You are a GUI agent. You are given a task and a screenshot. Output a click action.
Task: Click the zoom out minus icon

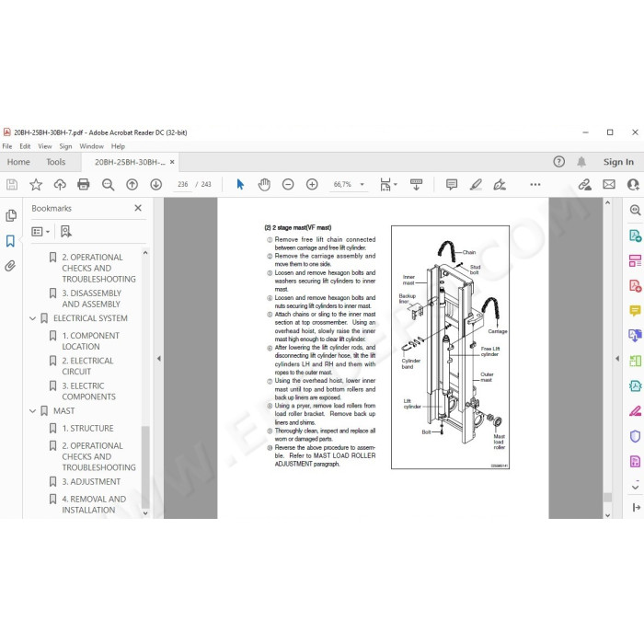coord(288,184)
